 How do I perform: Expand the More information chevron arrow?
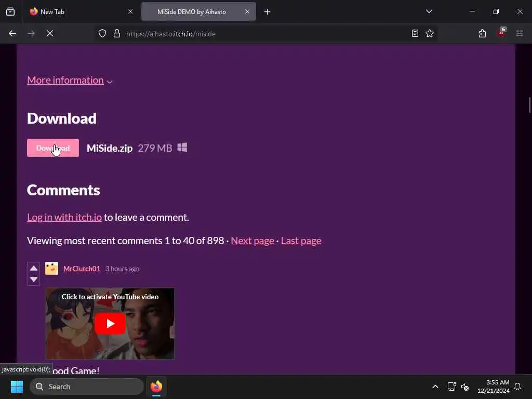click(110, 82)
